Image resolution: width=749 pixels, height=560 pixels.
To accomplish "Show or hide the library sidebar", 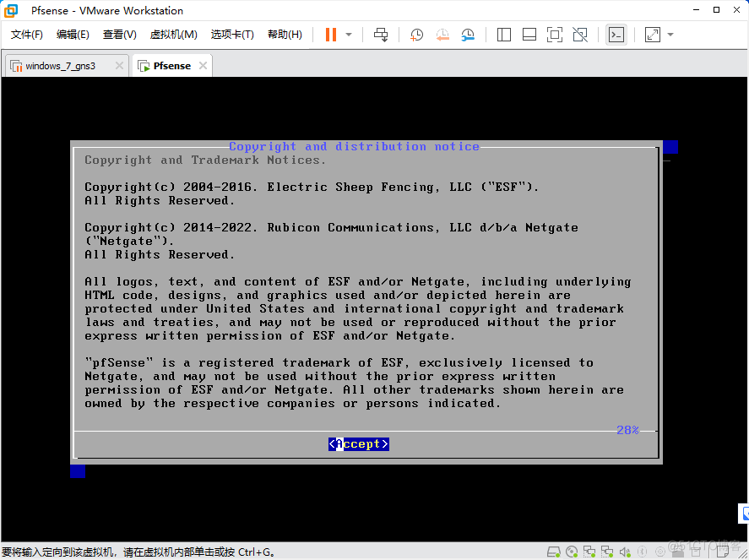I will pos(504,35).
